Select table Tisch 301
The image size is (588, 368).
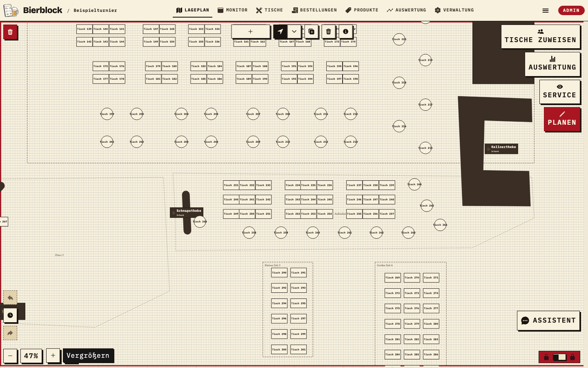(298, 350)
